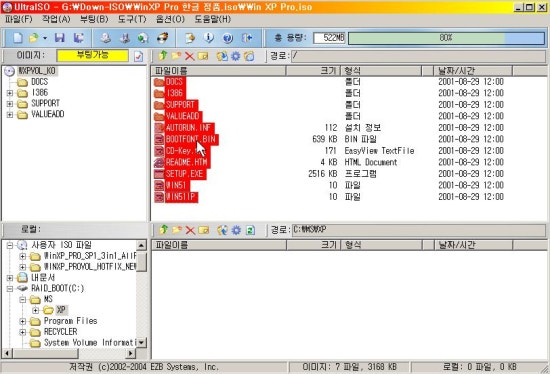Click the Up folder arrow in local pane

pyautogui.click(x=163, y=230)
